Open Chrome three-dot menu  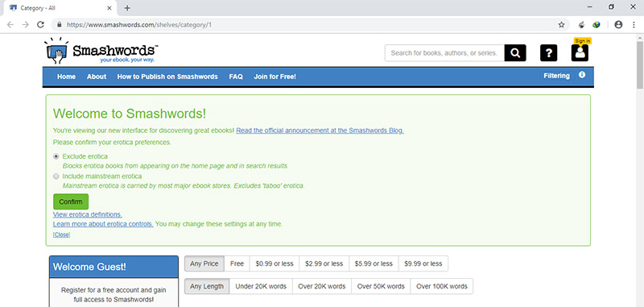(x=634, y=25)
